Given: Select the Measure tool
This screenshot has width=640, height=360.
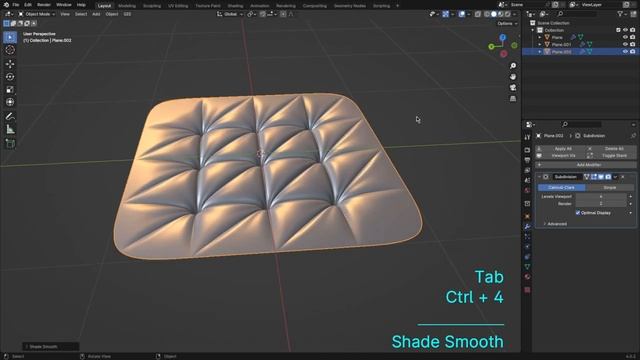Looking at the screenshot, I should (x=10, y=129).
